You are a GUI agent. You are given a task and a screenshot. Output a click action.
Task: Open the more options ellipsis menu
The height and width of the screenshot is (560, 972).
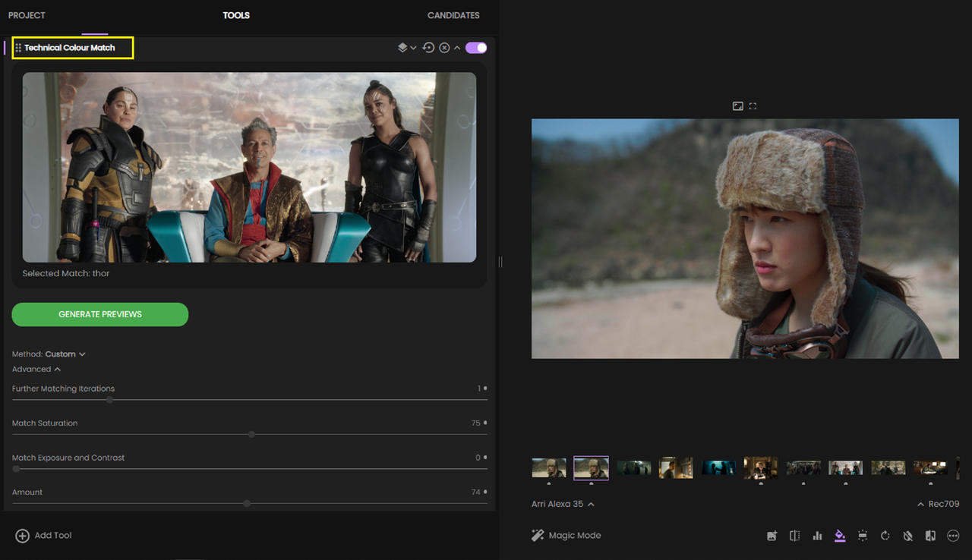pos(954,536)
